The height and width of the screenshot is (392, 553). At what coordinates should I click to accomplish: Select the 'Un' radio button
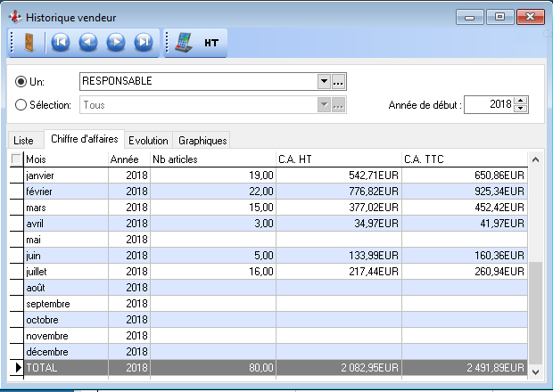point(21,81)
